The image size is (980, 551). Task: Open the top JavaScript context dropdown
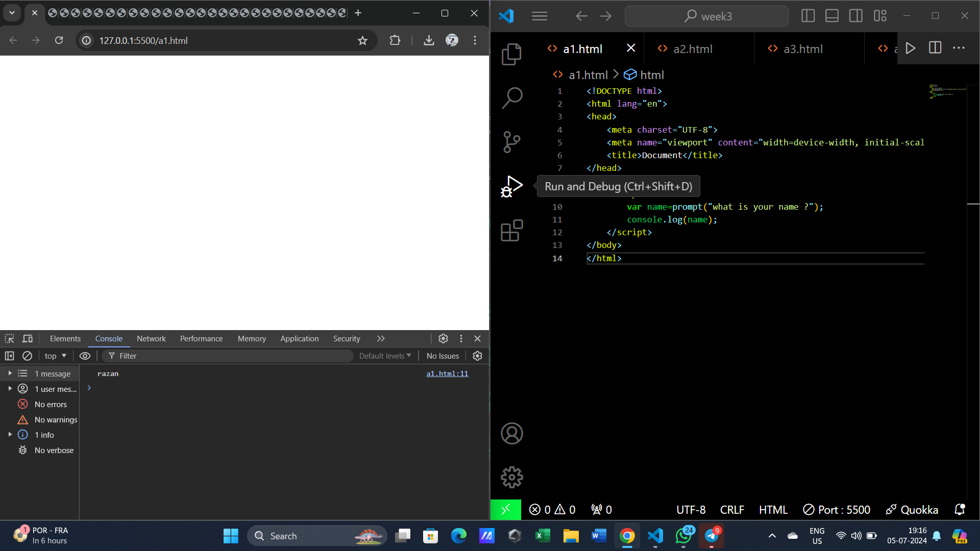[56, 356]
